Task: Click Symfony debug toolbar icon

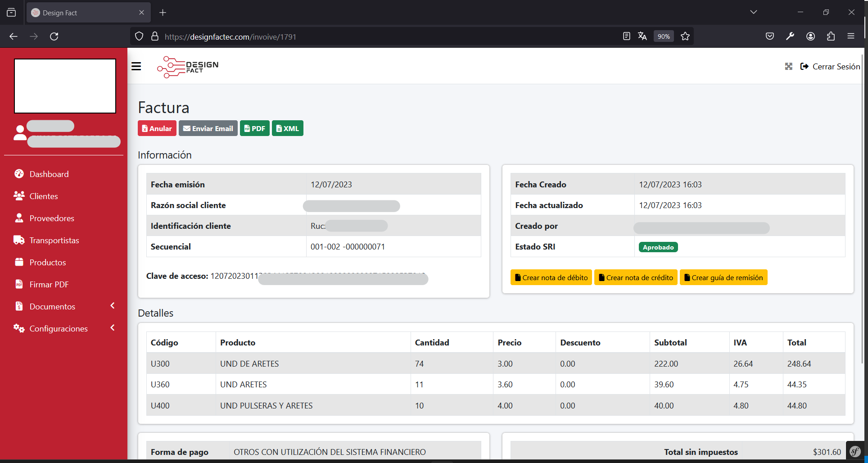Action: pos(855,451)
